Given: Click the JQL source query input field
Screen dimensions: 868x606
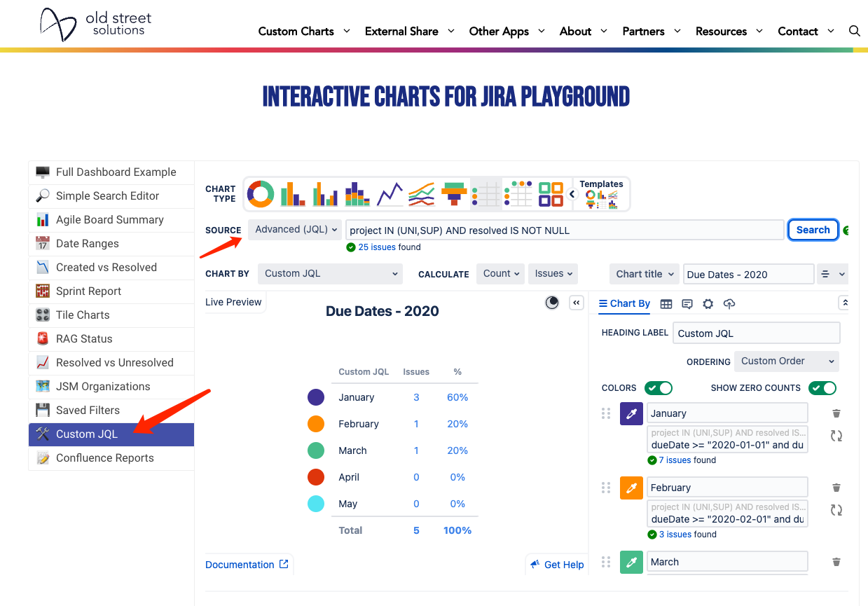Looking at the screenshot, I should 565,230.
